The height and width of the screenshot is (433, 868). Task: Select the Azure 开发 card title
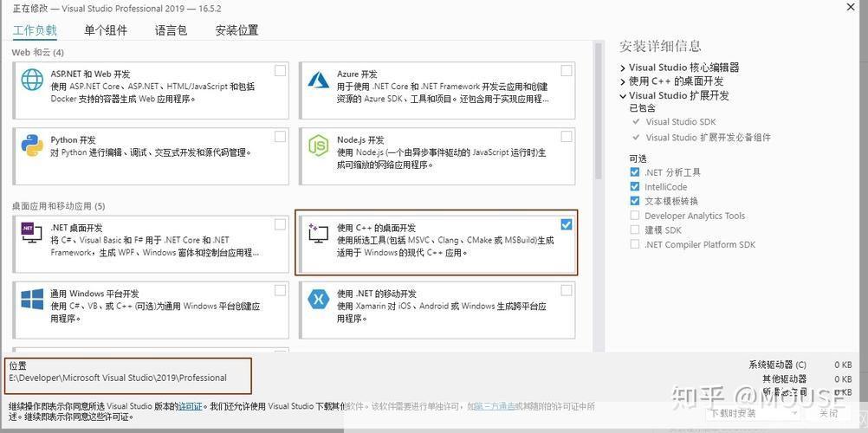(x=357, y=74)
